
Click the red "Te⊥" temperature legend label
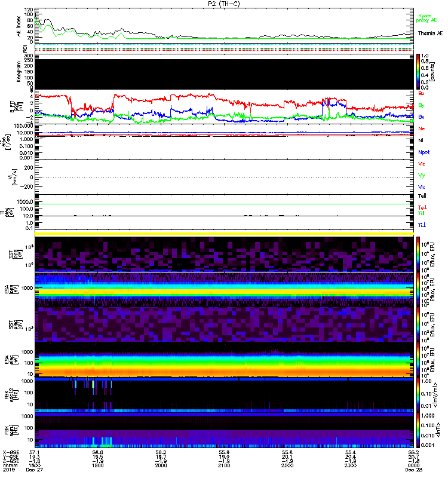(422, 207)
